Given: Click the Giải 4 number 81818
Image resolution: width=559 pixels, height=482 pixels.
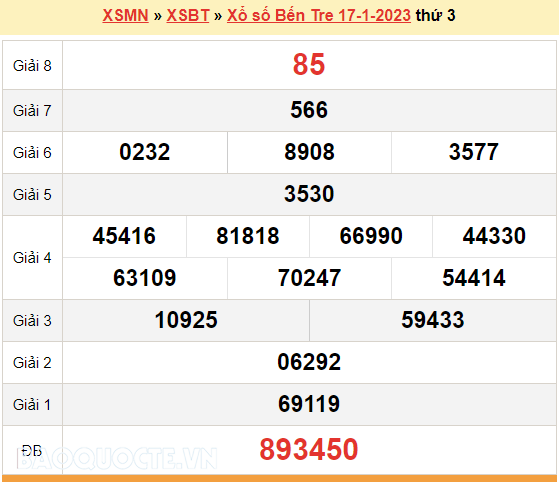Looking at the screenshot, I should 247,236.
